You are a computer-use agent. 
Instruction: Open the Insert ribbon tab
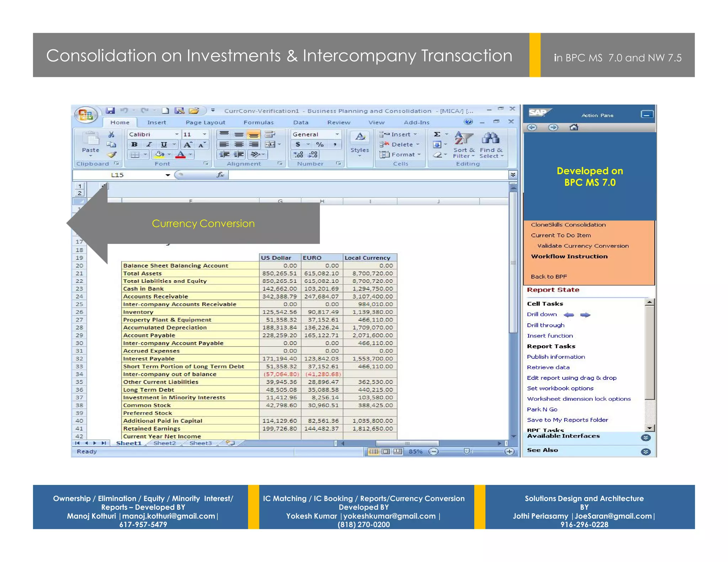(x=157, y=122)
